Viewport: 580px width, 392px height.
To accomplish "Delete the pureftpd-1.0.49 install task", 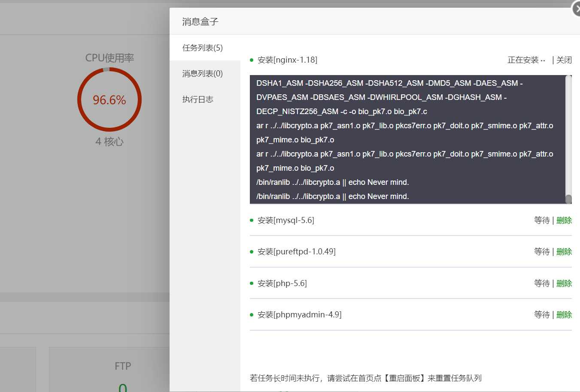I will click(x=564, y=252).
